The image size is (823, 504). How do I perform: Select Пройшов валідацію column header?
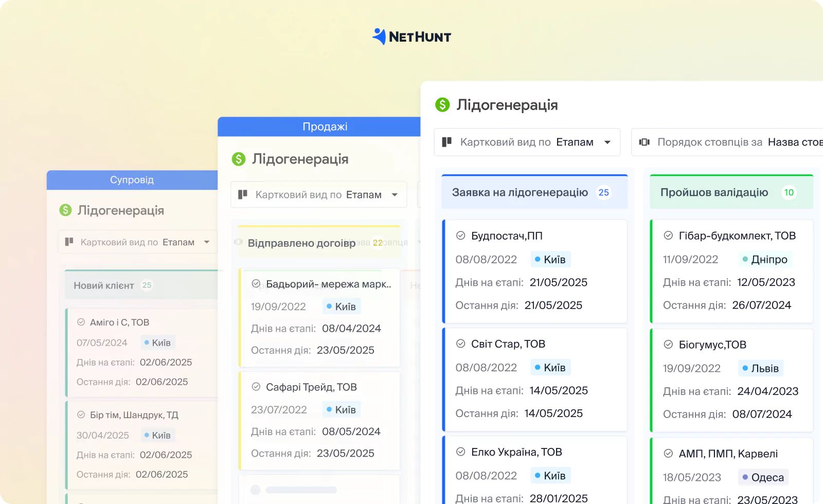[731, 192]
